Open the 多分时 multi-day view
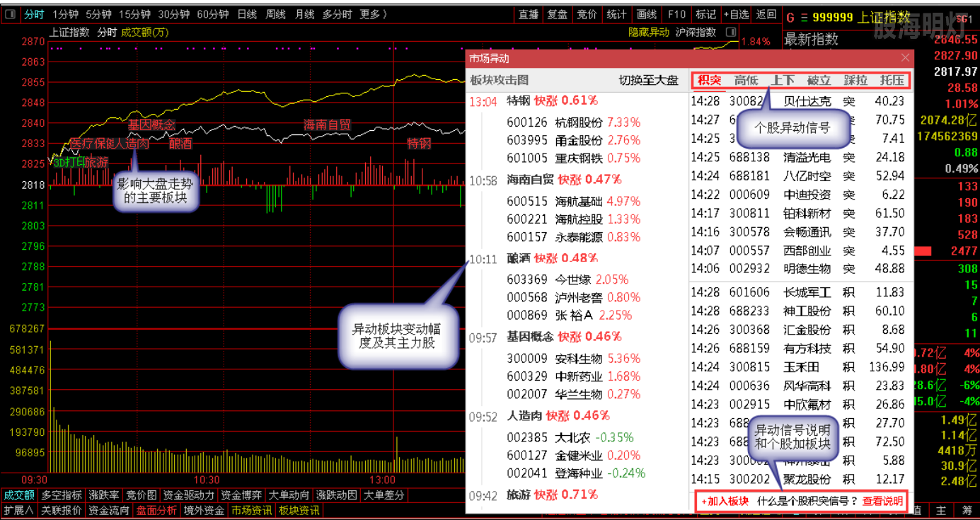The height and width of the screenshot is (520, 980). tap(338, 15)
